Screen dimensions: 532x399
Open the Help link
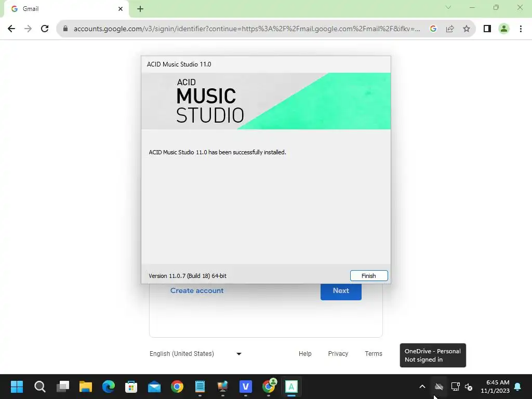pyautogui.click(x=305, y=354)
